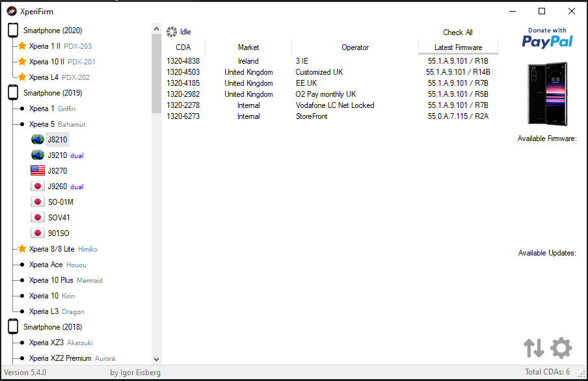Sort by the Operator column header

tap(354, 47)
